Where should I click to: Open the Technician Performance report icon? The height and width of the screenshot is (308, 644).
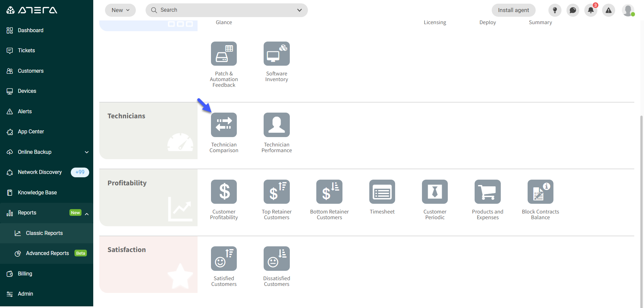point(276,125)
